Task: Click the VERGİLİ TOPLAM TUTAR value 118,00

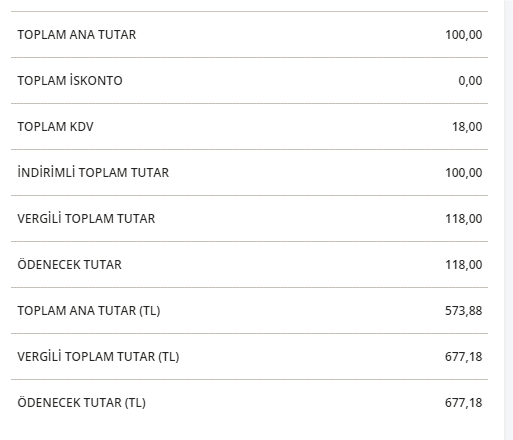Action: pos(464,219)
